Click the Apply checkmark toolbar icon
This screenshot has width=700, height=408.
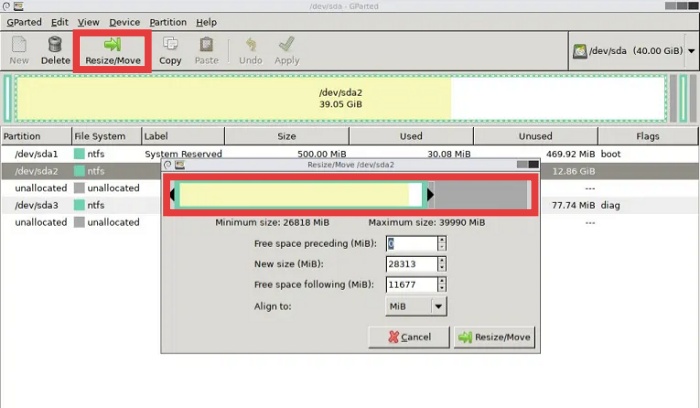[287, 45]
